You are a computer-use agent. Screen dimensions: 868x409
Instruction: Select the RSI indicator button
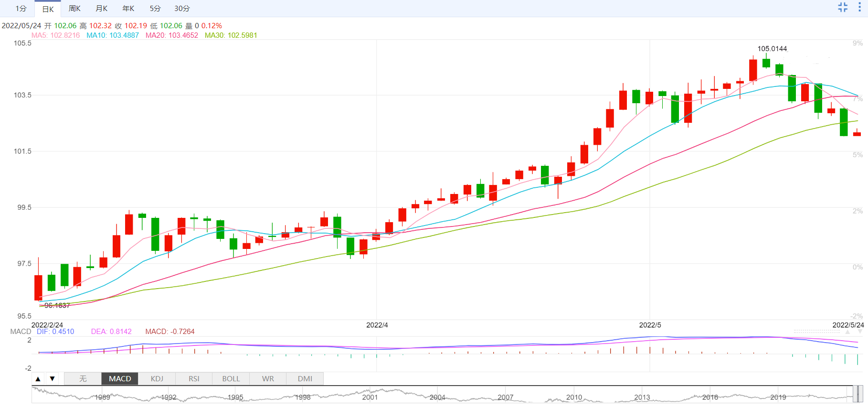coord(194,379)
